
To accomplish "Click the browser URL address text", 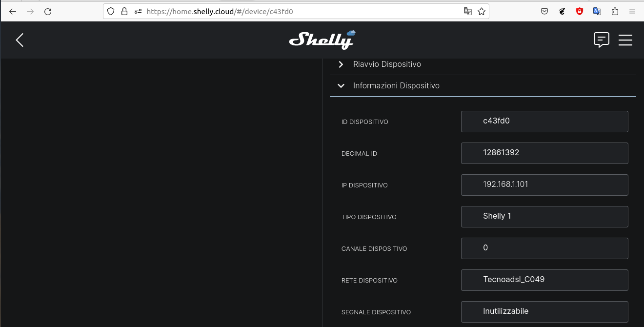I will [220, 11].
